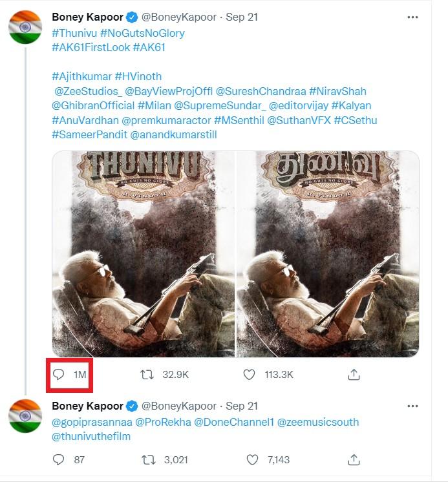Open the @thunivuthefilm profile mention
Image resolution: width=448 pixels, height=482 pixels.
click(x=91, y=436)
